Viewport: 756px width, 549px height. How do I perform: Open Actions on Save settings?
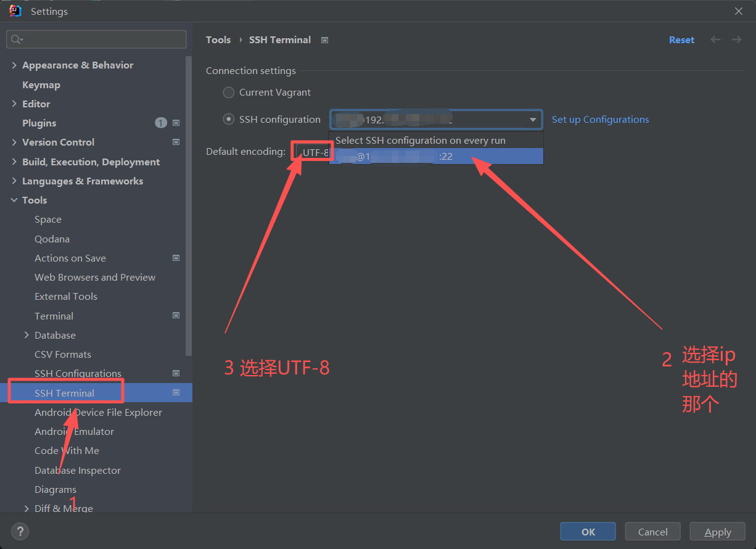70,258
